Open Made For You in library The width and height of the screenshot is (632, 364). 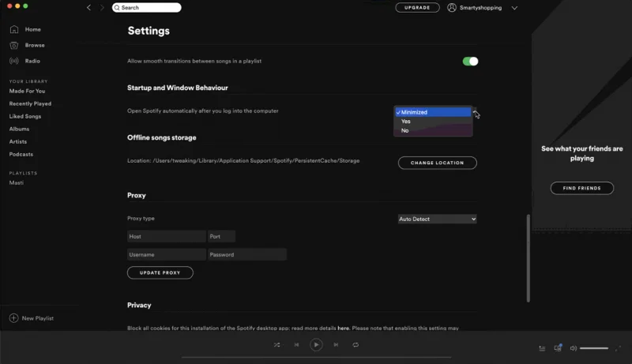click(x=27, y=91)
